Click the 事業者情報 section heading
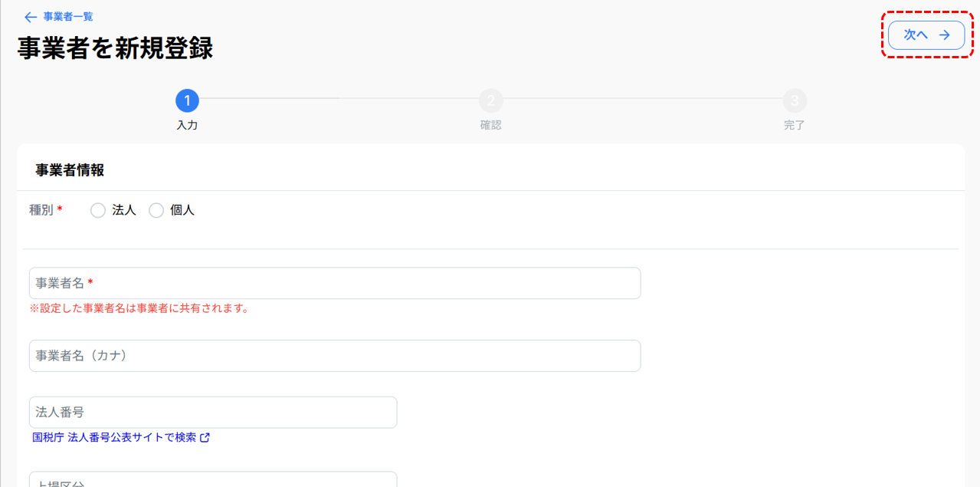The image size is (980, 487). [x=70, y=170]
